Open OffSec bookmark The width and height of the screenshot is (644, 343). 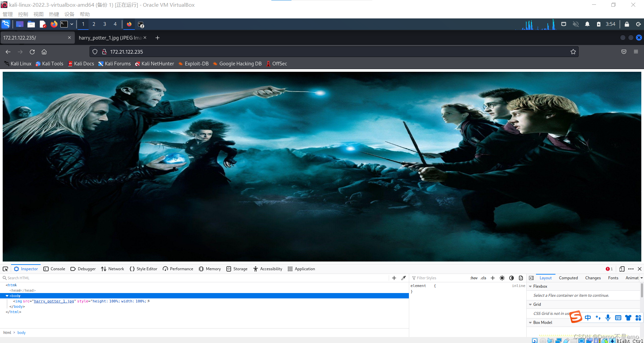[x=277, y=64]
